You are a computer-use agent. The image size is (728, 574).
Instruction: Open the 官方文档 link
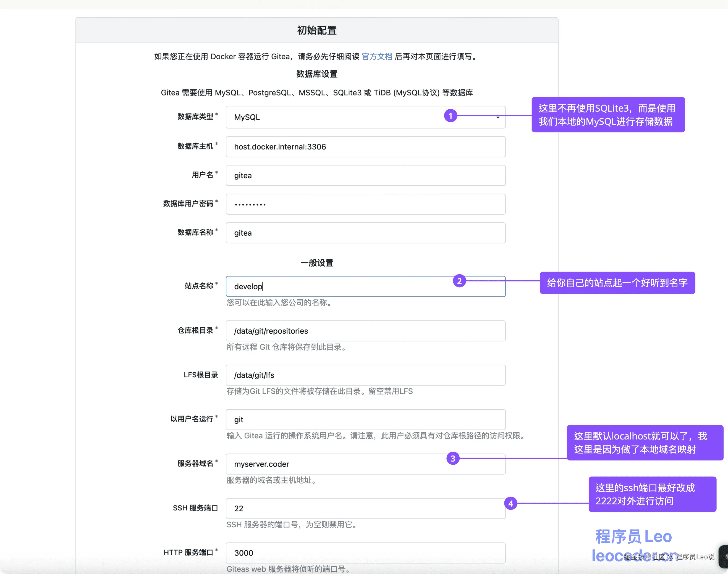377,56
